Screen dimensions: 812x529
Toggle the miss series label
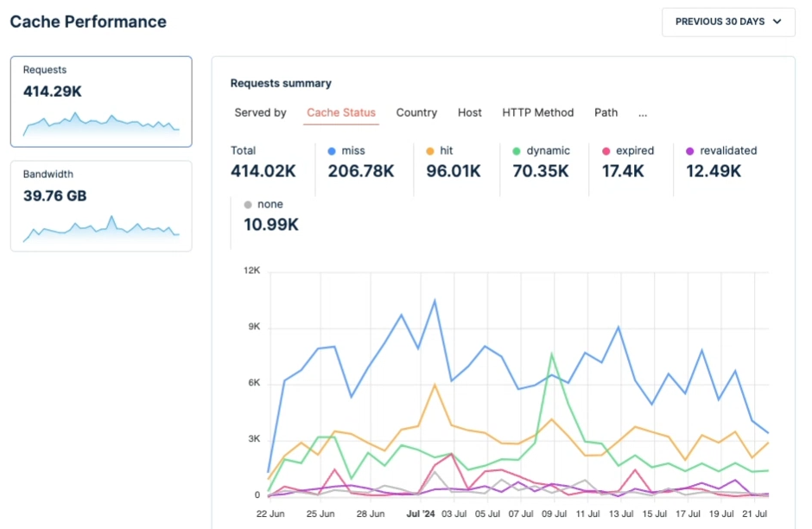[x=353, y=150]
